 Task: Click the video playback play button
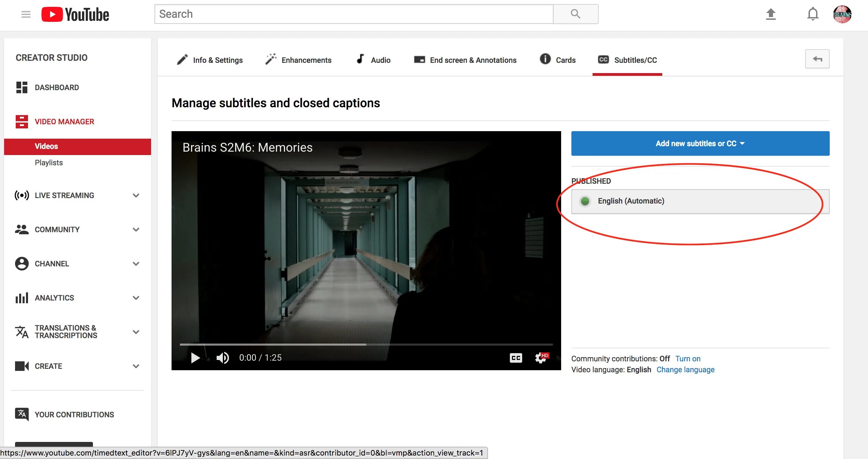coord(195,358)
